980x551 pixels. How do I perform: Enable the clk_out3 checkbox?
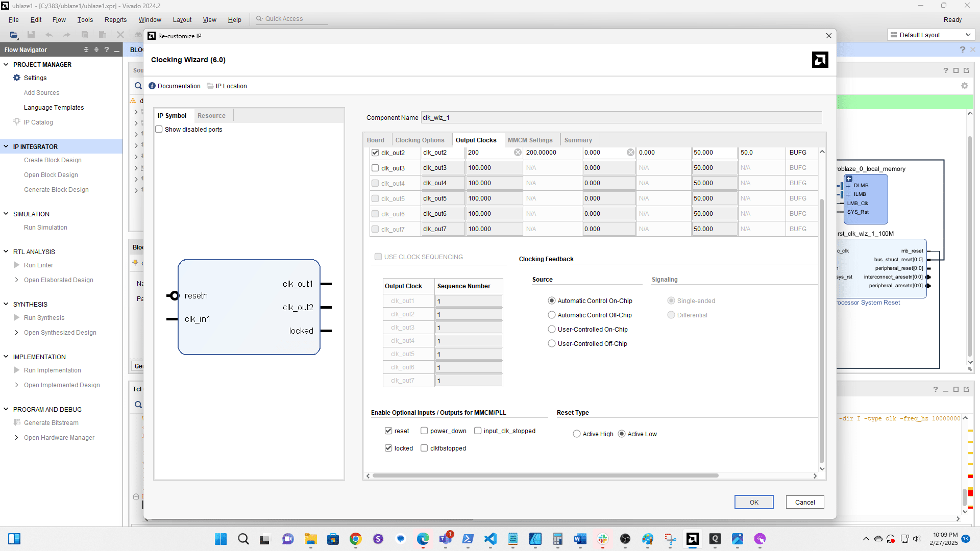point(375,168)
